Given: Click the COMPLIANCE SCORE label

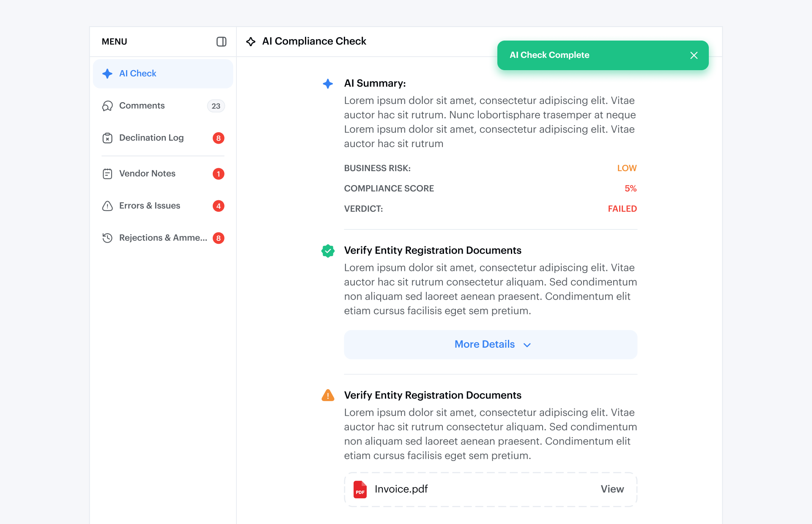Looking at the screenshot, I should click(389, 188).
